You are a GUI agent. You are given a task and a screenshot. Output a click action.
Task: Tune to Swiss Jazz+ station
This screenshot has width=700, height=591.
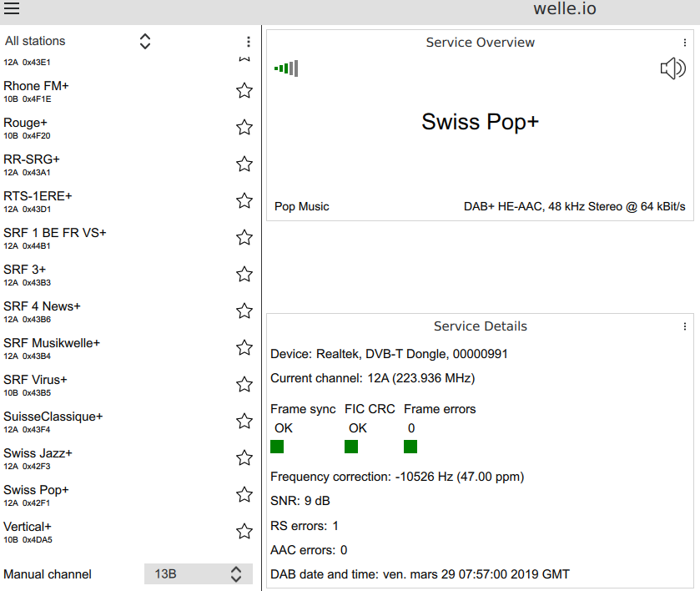[38, 458]
